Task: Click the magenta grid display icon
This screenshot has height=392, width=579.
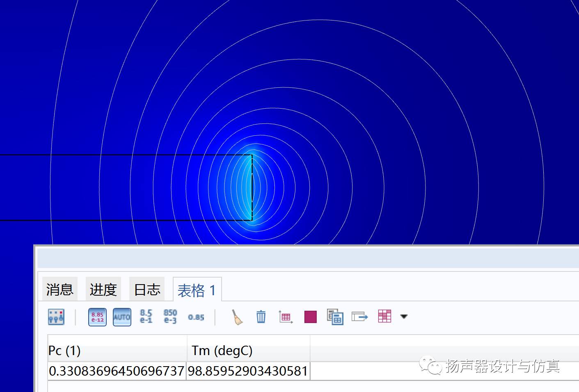Action: [384, 316]
